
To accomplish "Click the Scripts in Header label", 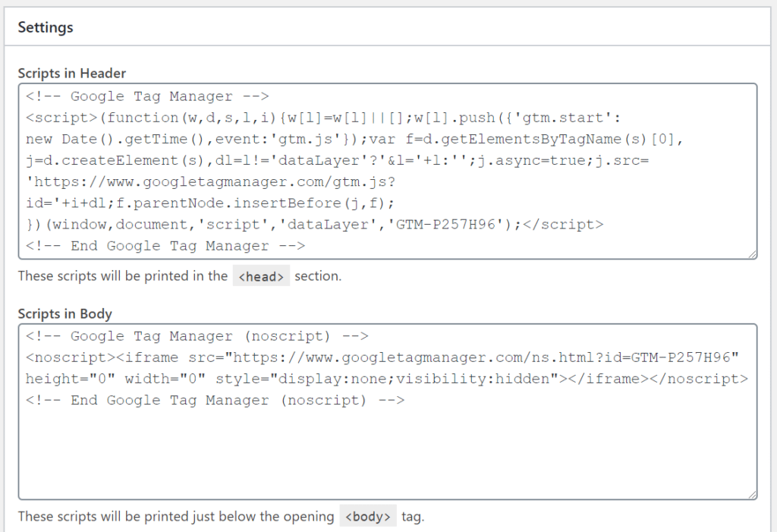I will [71, 74].
